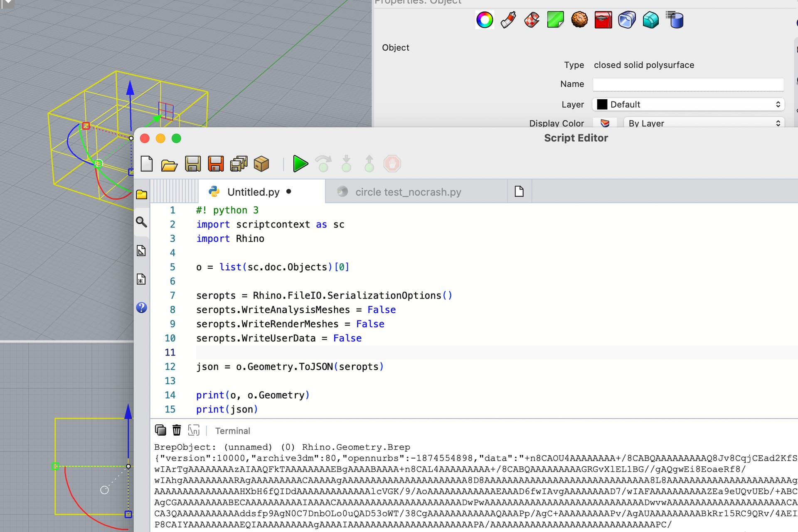Image resolution: width=798 pixels, height=532 pixels.
Task: Expand the Layer Default dropdown
Action: click(688, 104)
